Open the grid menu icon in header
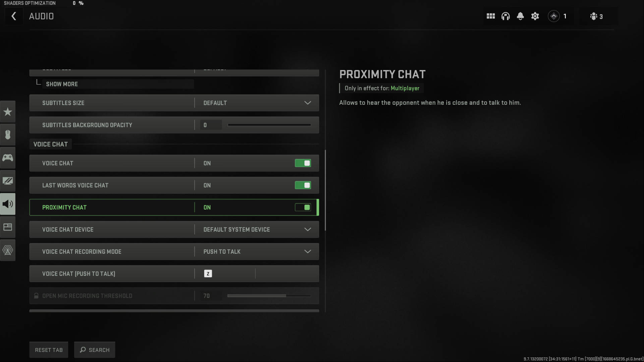 point(490,16)
